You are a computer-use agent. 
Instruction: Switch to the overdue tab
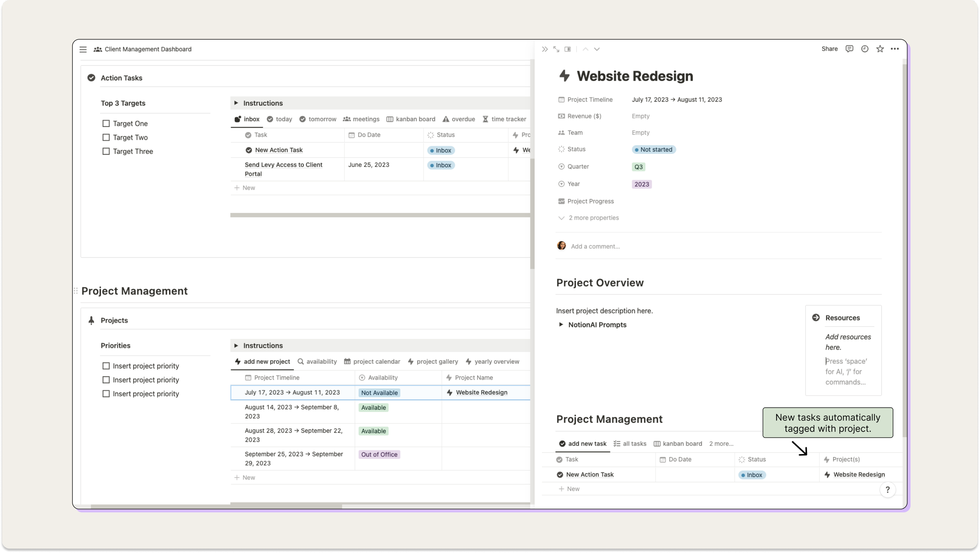(x=458, y=119)
